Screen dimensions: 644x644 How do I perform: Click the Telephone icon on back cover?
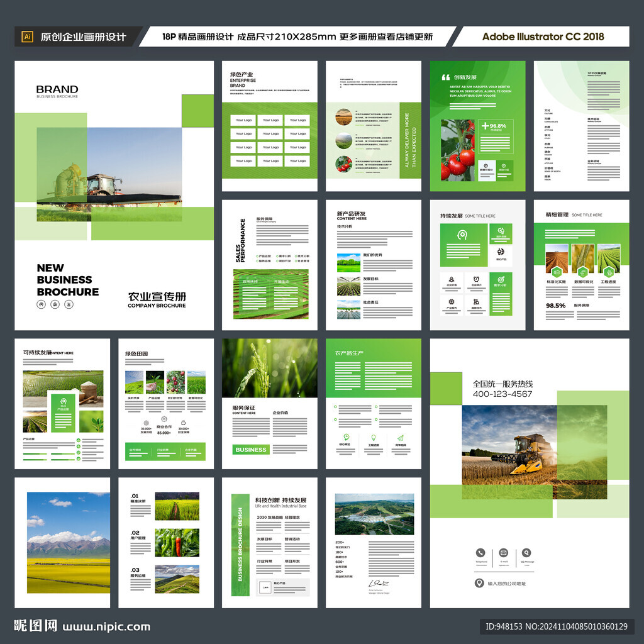click(x=480, y=553)
